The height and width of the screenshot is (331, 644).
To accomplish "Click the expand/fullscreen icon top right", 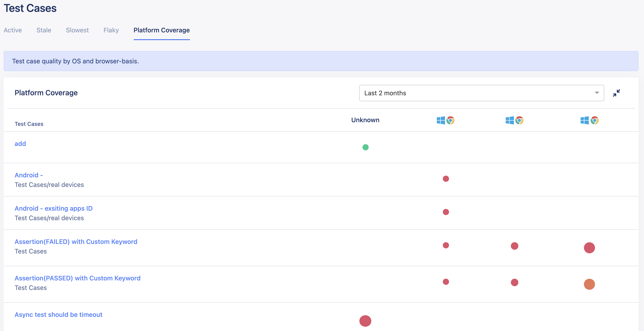I will click(618, 93).
